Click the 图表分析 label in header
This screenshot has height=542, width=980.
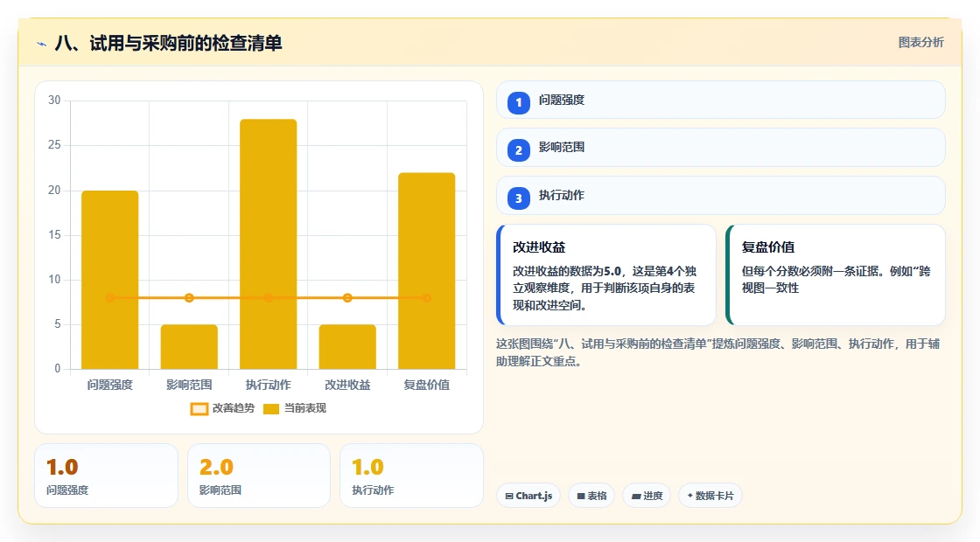[920, 43]
